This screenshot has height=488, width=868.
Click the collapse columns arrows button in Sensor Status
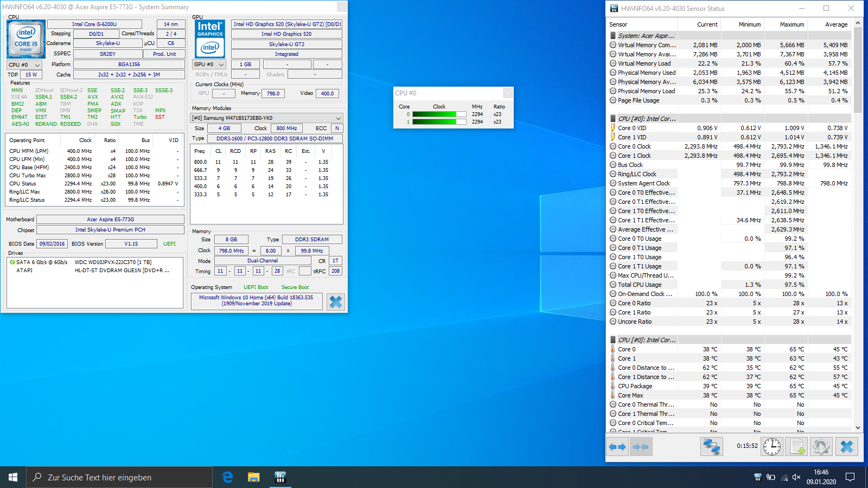point(641,447)
